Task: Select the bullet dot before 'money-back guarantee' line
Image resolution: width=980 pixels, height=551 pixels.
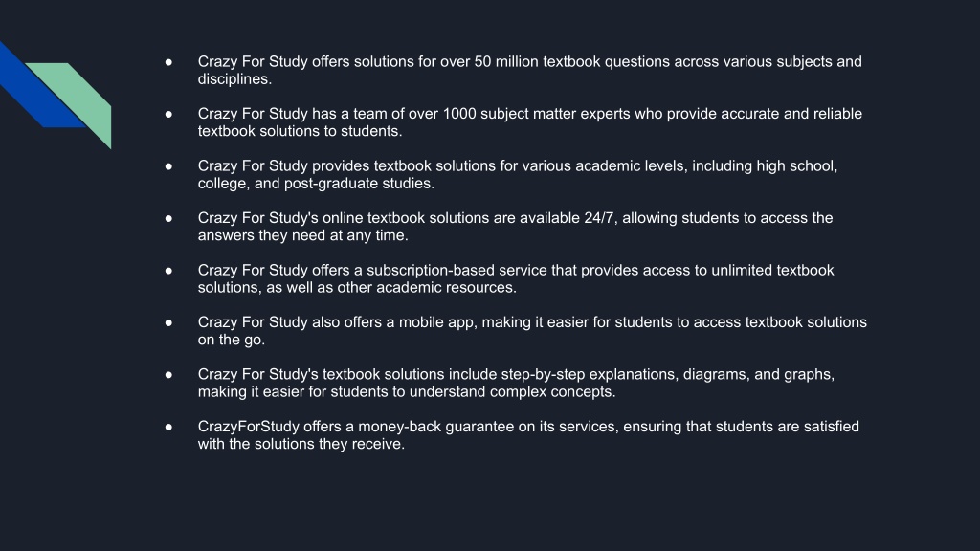Action: coord(168,427)
